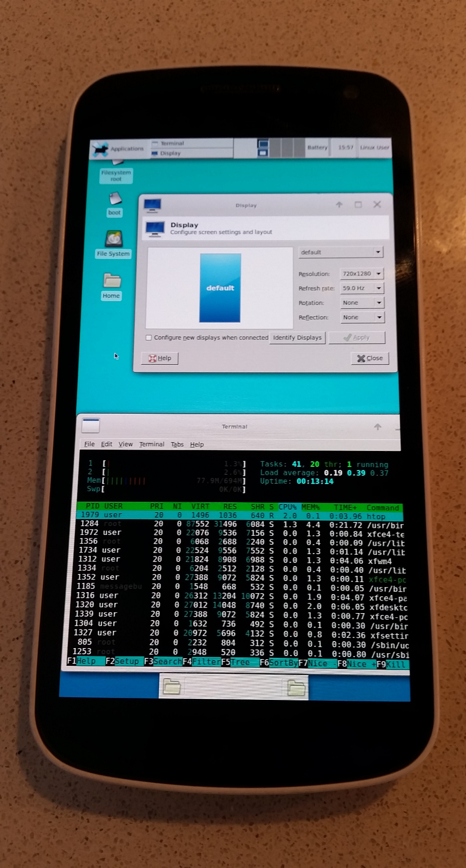Click the right folder icon in bottom panel
Viewport: 466px width, 868px height.
tap(296, 688)
